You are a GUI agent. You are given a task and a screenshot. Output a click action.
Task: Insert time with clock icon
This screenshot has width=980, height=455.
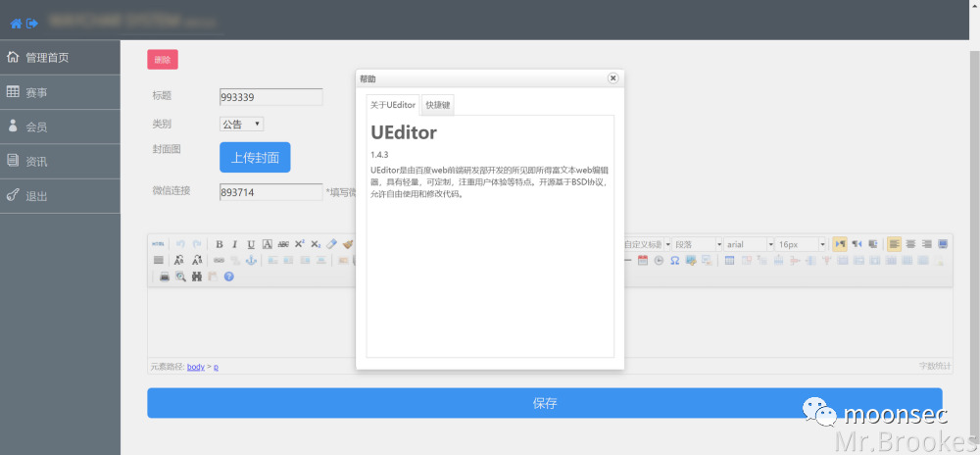point(659,261)
